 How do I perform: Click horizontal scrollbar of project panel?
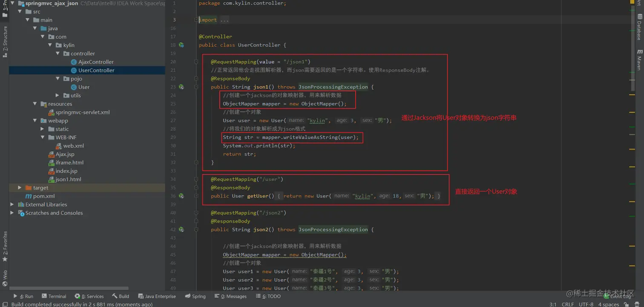click(x=69, y=288)
